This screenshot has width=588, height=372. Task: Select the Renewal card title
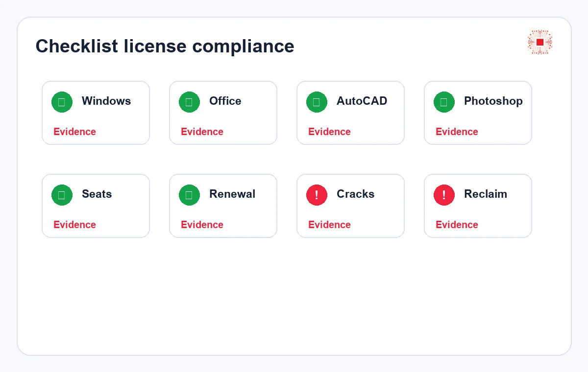(232, 194)
